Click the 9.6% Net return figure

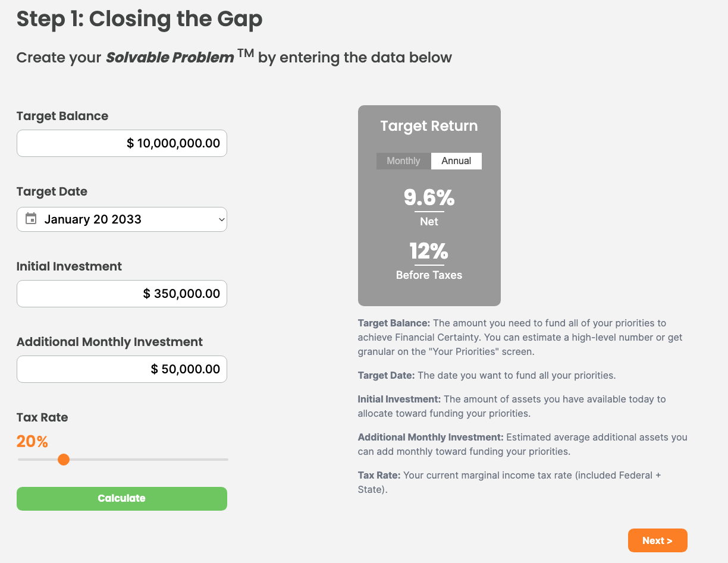click(x=429, y=198)
